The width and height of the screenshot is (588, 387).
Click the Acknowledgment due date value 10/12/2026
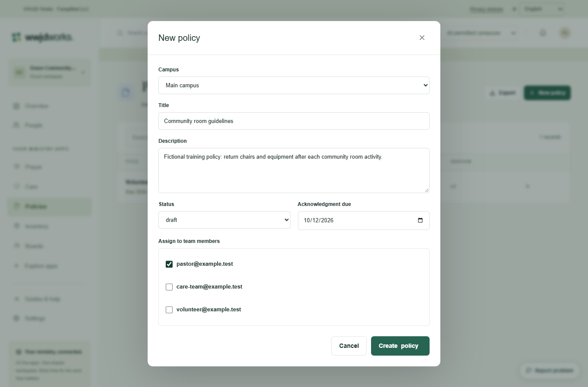[319, 220]
